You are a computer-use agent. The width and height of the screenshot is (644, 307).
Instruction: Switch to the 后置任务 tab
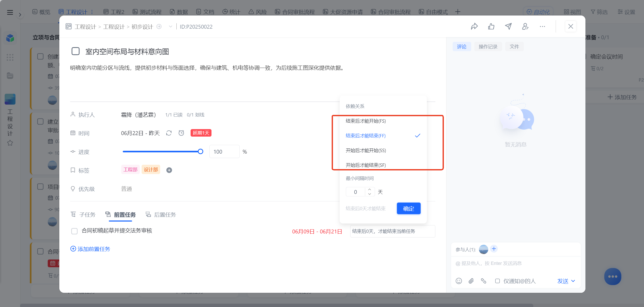coord(161,215)
